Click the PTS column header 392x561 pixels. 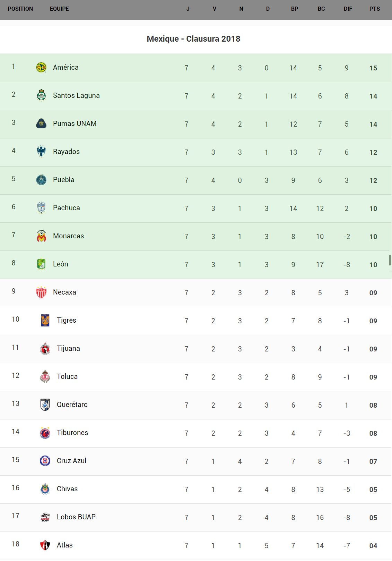[374, 9]
